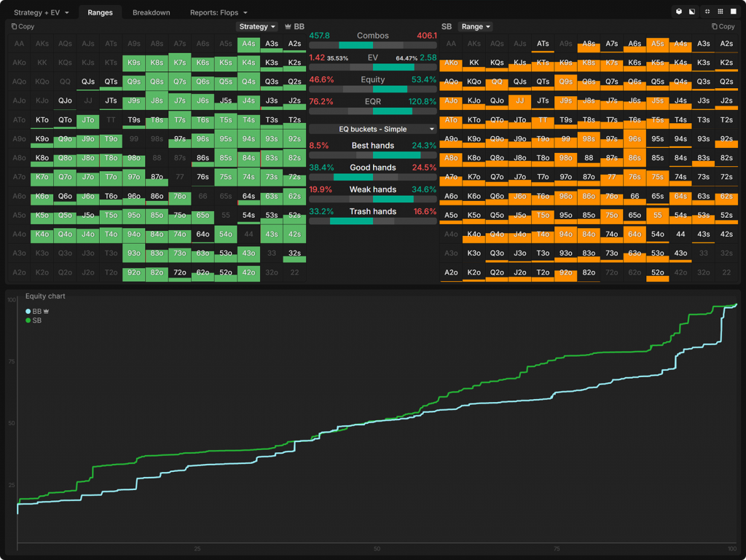
Task: Click the 3D cube view icon
Action: pyautogui.click(x=679, y=12)
